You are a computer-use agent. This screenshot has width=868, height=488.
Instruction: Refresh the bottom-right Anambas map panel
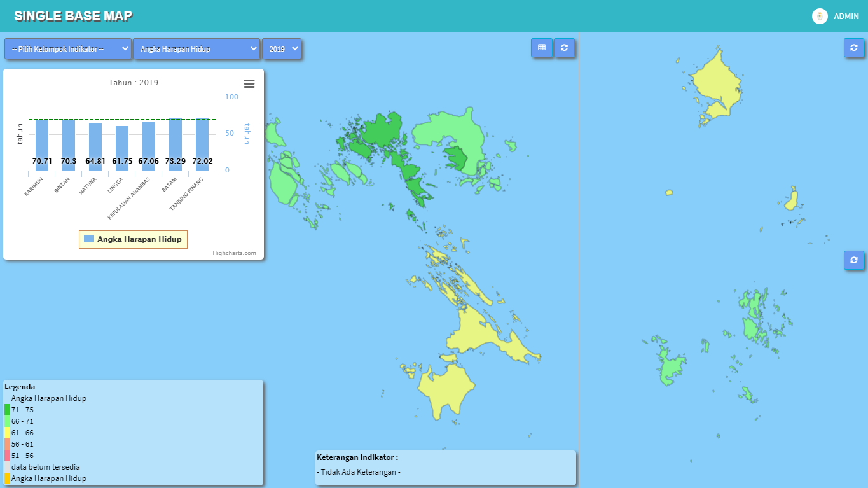click(x=854, y=260)
